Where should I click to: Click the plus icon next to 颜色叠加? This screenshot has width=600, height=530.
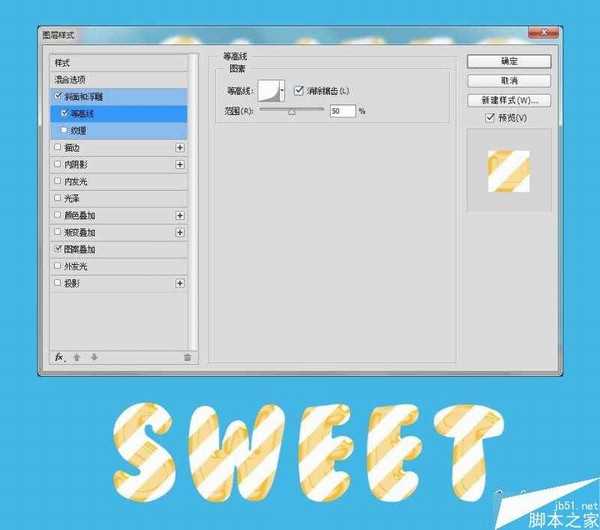click(x=180, y=215)
